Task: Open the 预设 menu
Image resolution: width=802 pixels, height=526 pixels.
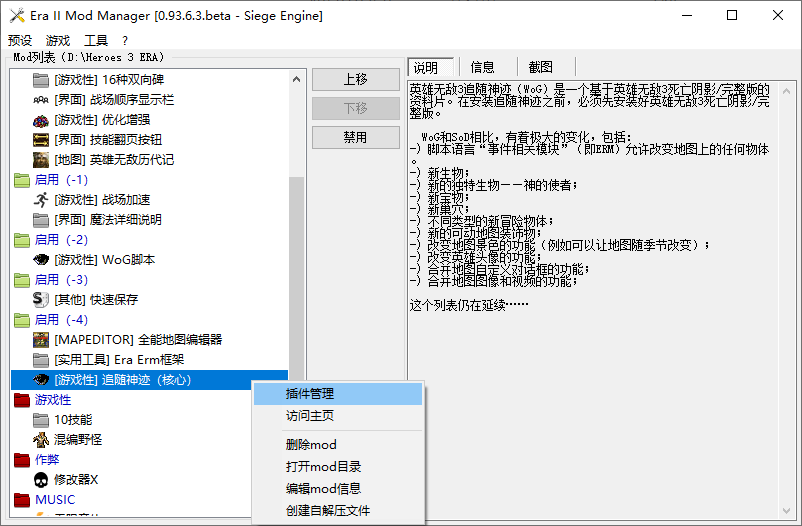Action: tap(20, 40)
